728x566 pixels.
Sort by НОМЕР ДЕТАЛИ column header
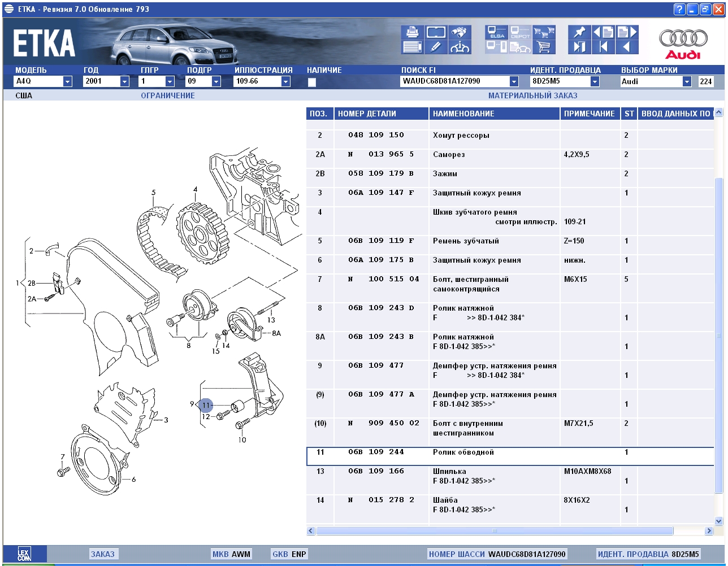(382, 114)
